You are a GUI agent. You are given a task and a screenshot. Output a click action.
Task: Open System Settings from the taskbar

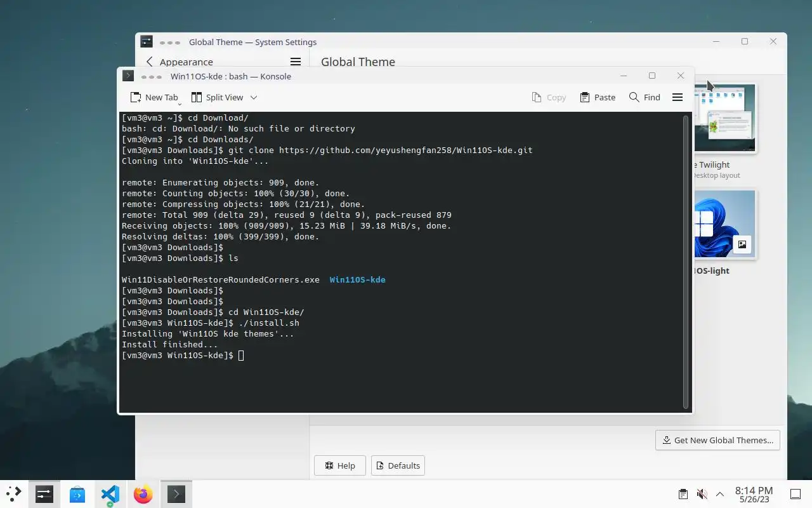[44, 494]
